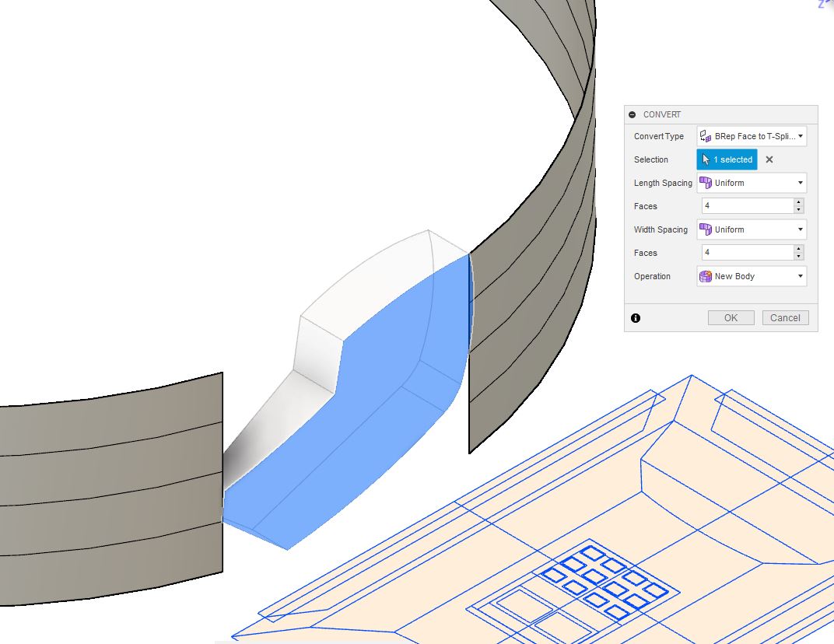Viewport: 834px width, 644px height.
Task: Open the Length Spacing dropdown
Action: 799,183
